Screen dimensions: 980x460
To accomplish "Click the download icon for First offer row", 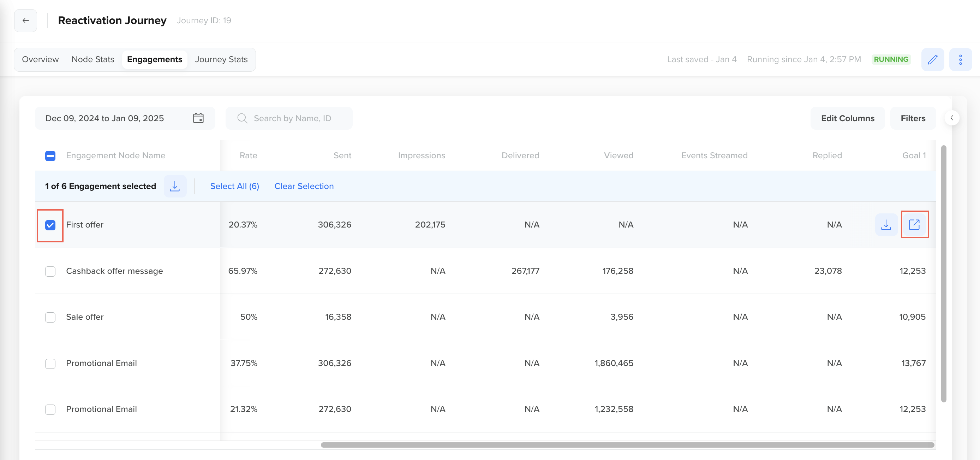I will (886, 224).
